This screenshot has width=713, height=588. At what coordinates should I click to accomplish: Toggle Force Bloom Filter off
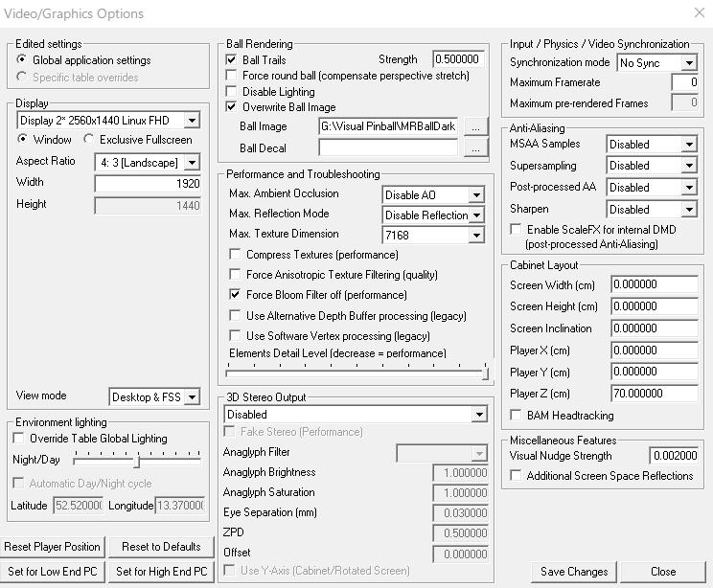coord(235,294)
